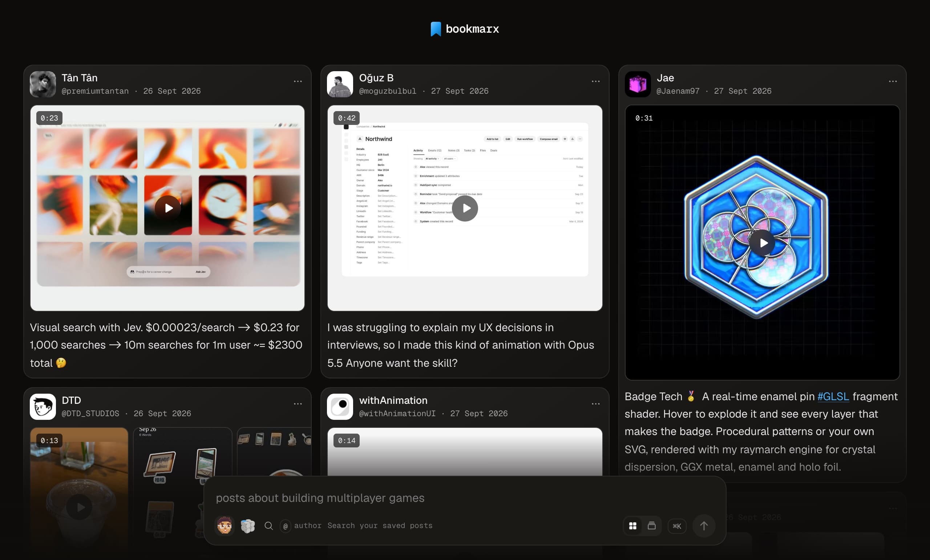Open options menu on withAnimation's post

pyautogui.click(x=595, y=404)
